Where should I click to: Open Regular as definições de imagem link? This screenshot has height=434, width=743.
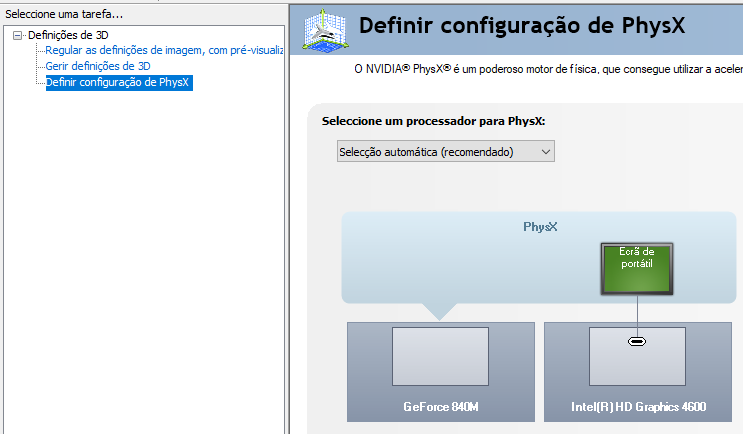164,50
